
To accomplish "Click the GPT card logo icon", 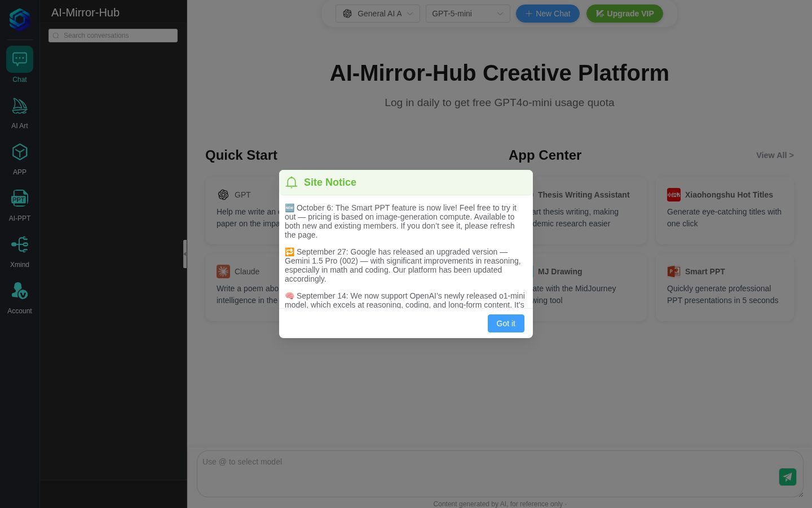I will (x=223, y=195).
